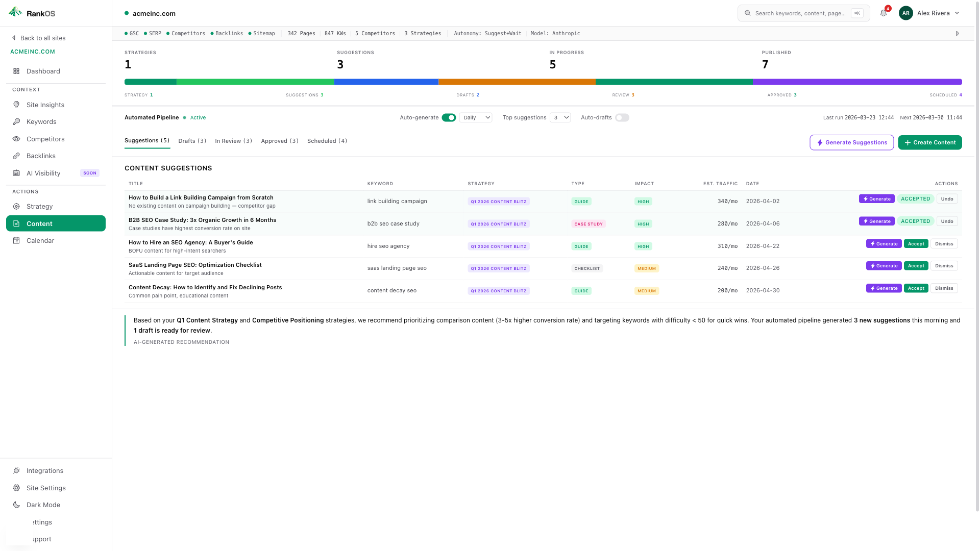
Task: Click the Generate Suggestions button
Action: (x=851, y=142)
